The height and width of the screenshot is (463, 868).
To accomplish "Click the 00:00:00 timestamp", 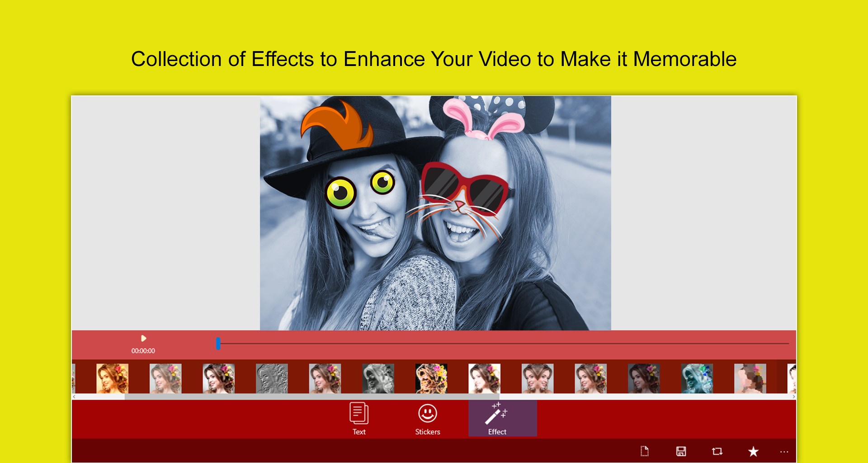I will click(143, 351).
